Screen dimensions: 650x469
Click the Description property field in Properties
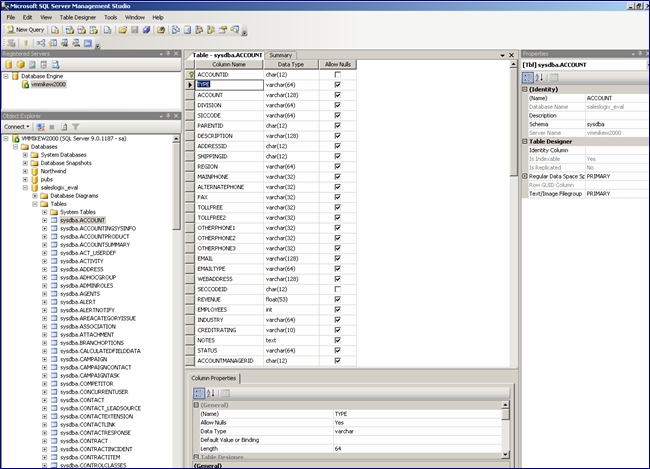tap(617, 116)
